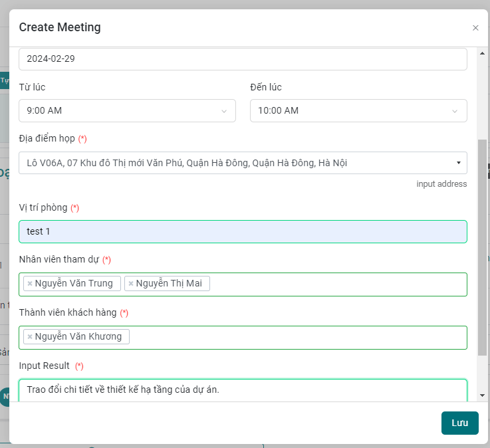Click the Nguyễn Văn Khương tag label
The width and height of the screenshot is (490, 448).
coord(78,337)
